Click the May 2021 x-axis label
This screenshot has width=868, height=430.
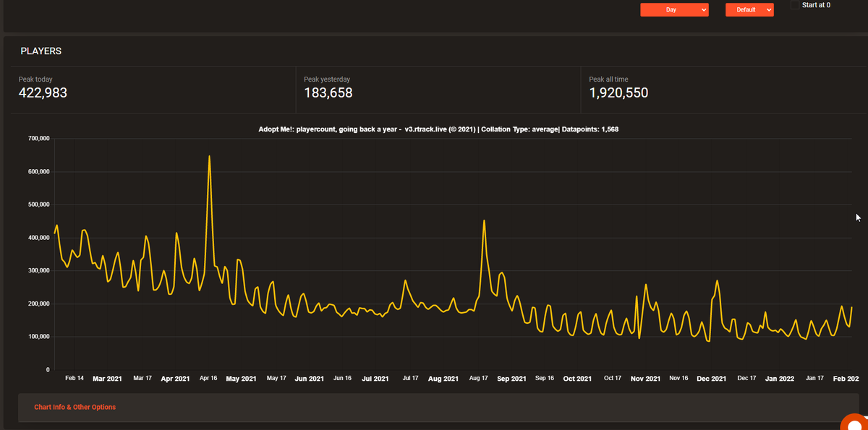click(242, 379)
